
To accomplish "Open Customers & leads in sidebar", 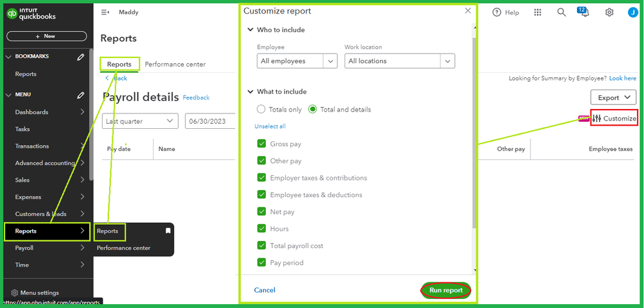I will pyautogui.click(x=41, y=214).
